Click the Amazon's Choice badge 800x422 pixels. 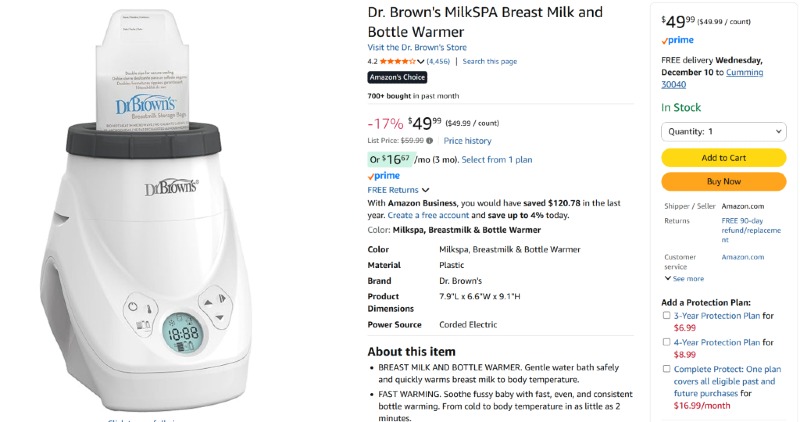pyautogui.click(x=397, y=77)
